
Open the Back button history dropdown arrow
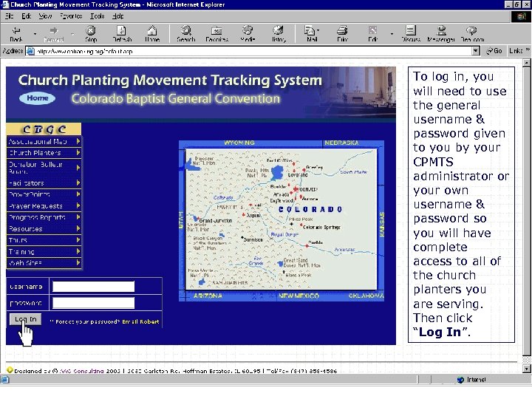[35, 33]
